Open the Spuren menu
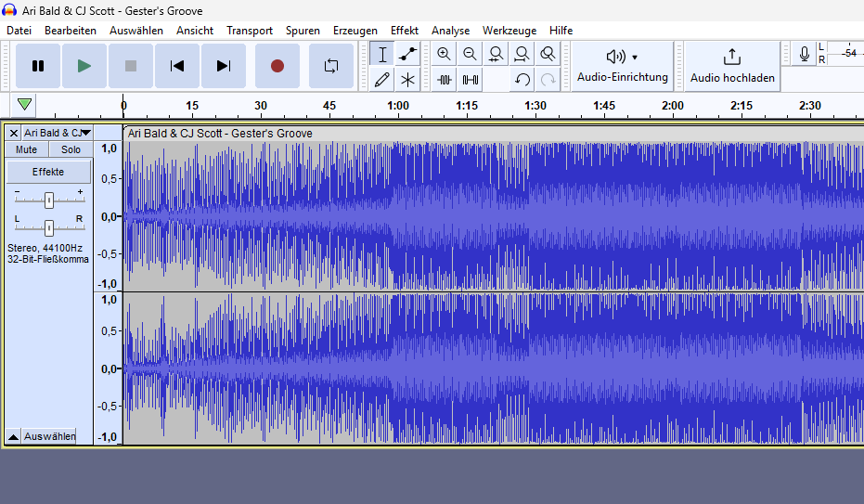 click(303, 31)
